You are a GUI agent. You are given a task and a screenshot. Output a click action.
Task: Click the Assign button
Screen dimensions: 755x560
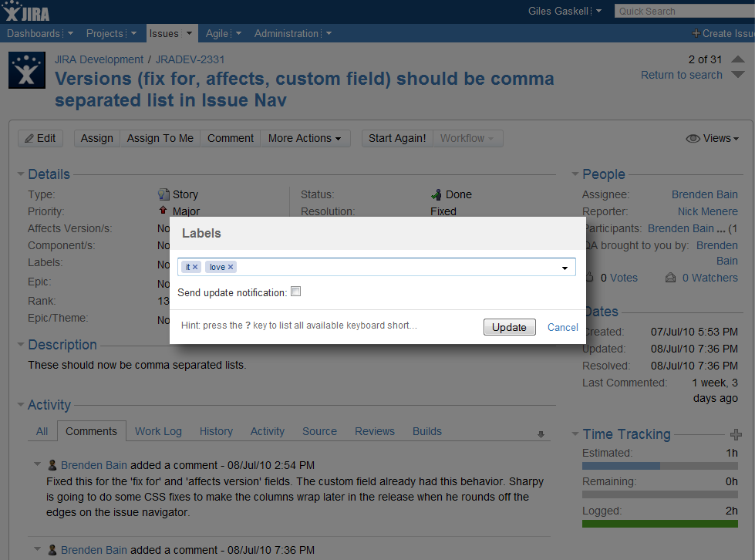pyautogui.click(x=96, y=138)
